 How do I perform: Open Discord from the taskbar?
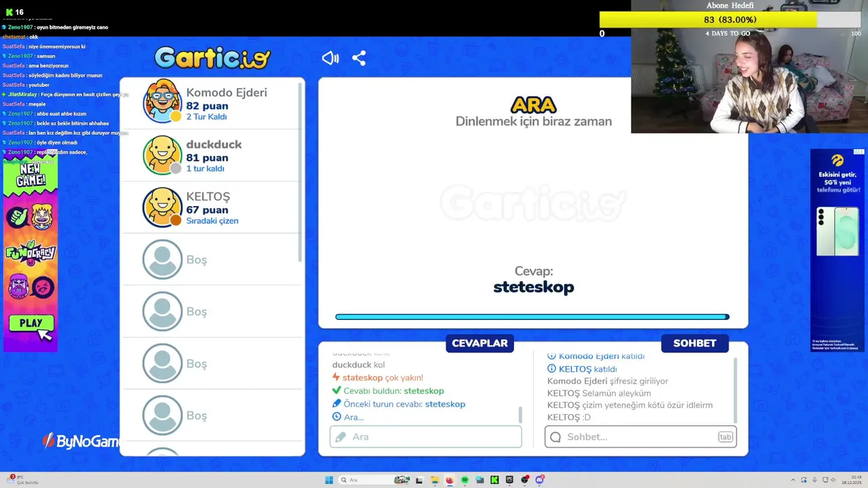540,480
